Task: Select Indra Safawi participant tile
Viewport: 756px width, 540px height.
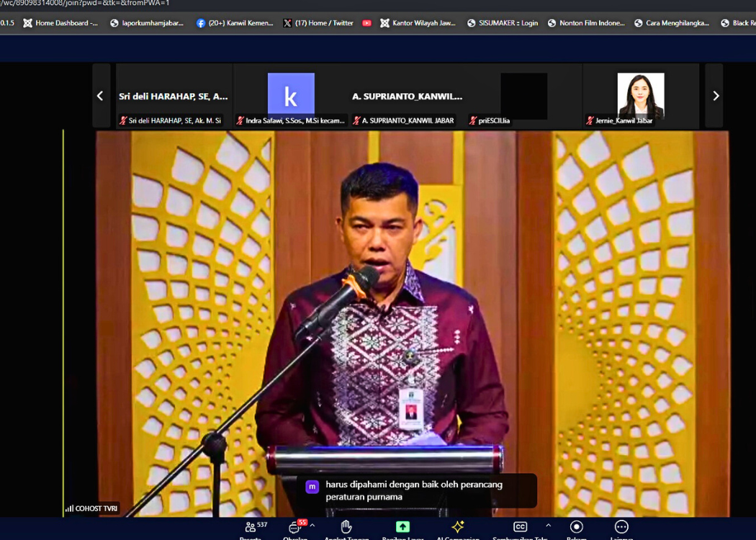Action: [x=291, y=96]
